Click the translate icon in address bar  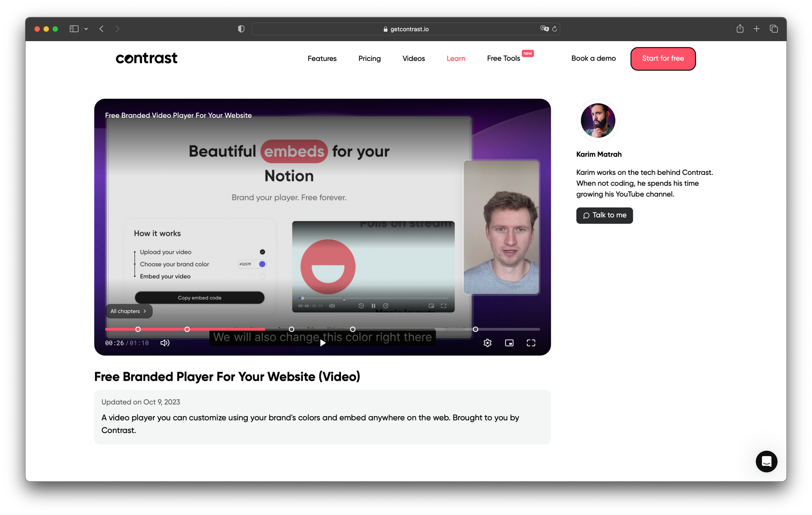(x=544, y=28)
